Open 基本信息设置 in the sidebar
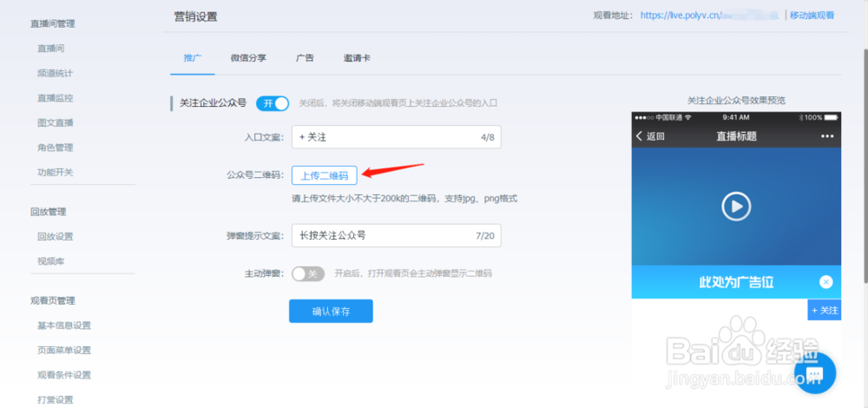This screenshot has height=408, width=868. click(x=64, y=326)
